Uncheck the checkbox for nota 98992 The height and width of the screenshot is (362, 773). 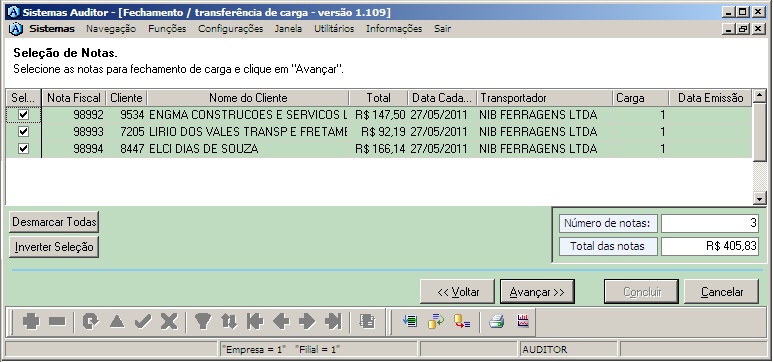pyautogui.click(x=23, y=115)
